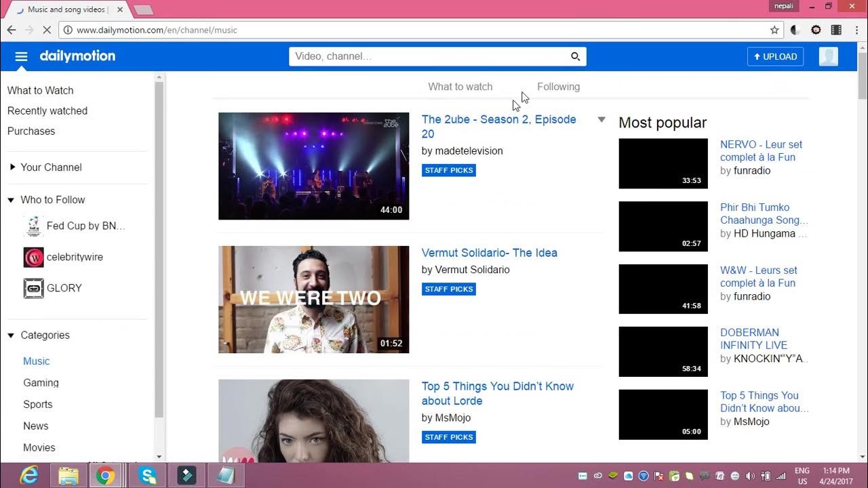Bookmark page with the star icon
Image resolution: width=868 pixels, height=488 pixels.
(774, 30)
